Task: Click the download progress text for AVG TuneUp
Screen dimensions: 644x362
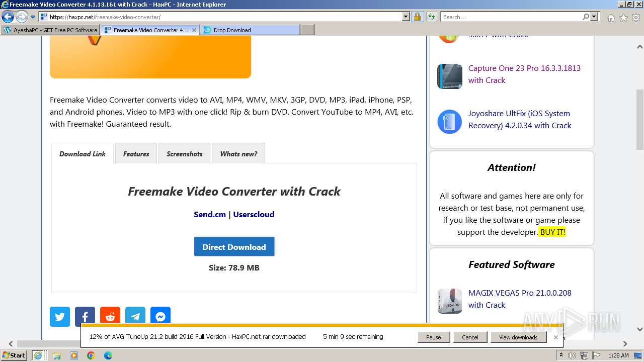Action: 198,337
